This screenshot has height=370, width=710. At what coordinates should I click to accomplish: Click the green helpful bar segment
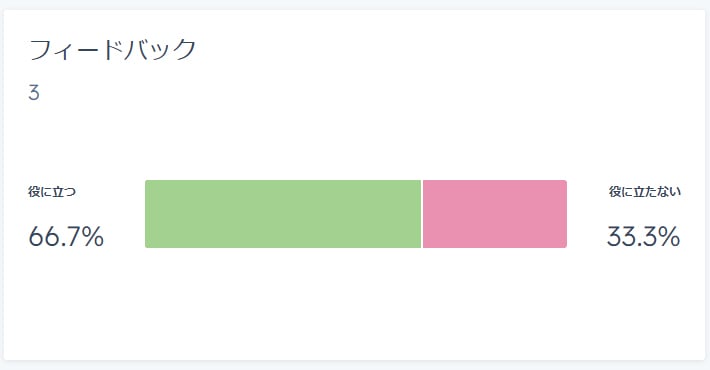click(283, 214)
